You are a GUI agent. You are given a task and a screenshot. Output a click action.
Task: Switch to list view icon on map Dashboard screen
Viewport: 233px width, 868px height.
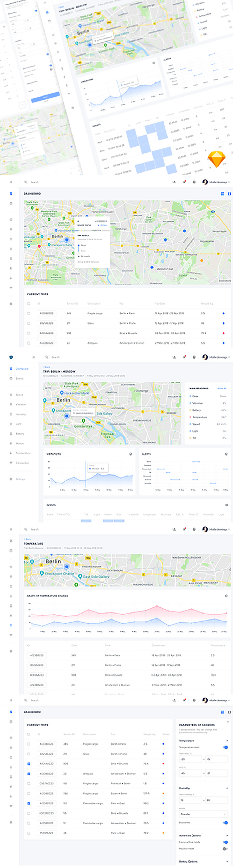[222, 194]
